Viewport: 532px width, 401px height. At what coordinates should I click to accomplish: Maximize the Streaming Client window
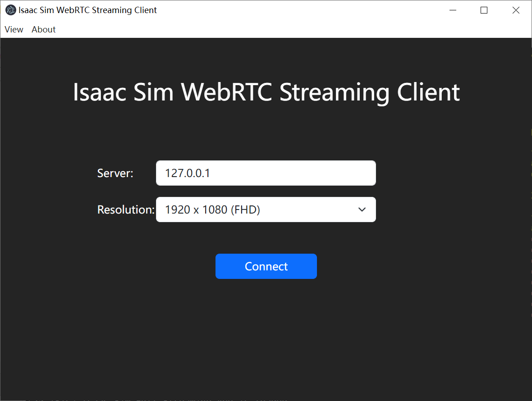coord(484,10)
